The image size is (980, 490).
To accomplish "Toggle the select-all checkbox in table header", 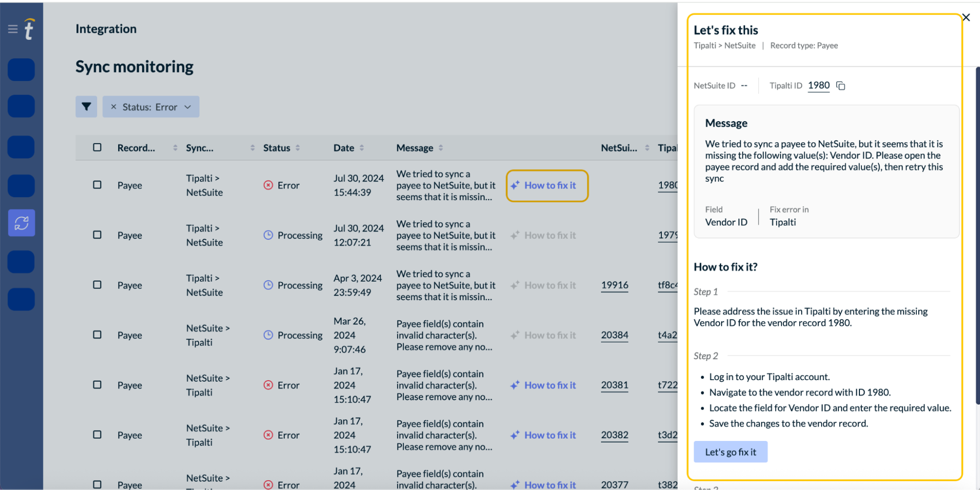I will (x=97, y=147).
